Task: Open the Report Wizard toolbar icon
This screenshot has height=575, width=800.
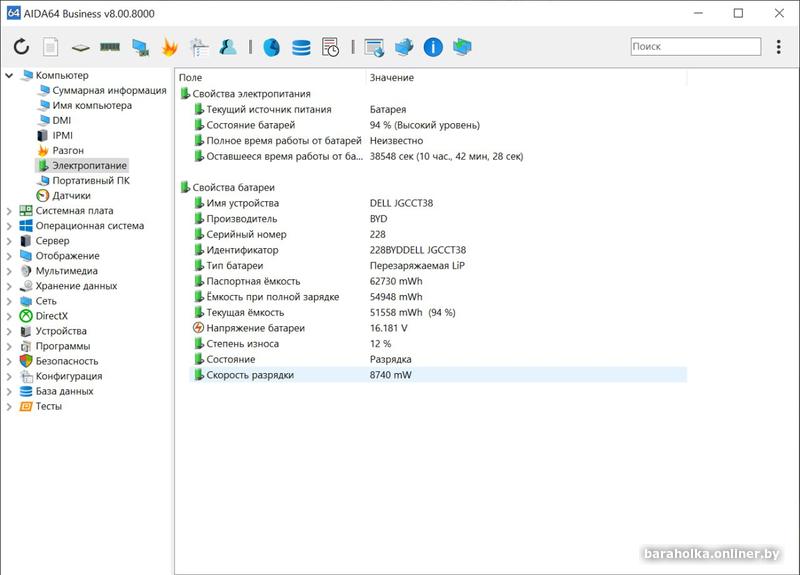Action: (199, 47)
